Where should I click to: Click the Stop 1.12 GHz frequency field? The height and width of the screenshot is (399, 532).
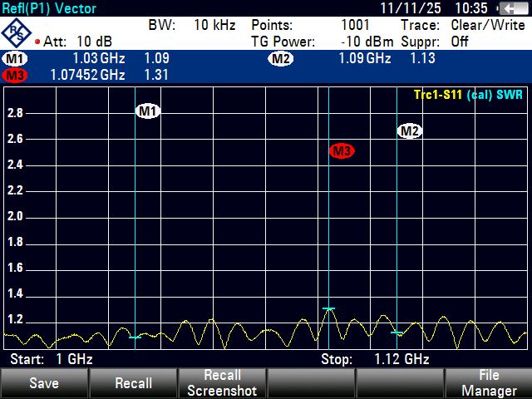pos(375,359)
